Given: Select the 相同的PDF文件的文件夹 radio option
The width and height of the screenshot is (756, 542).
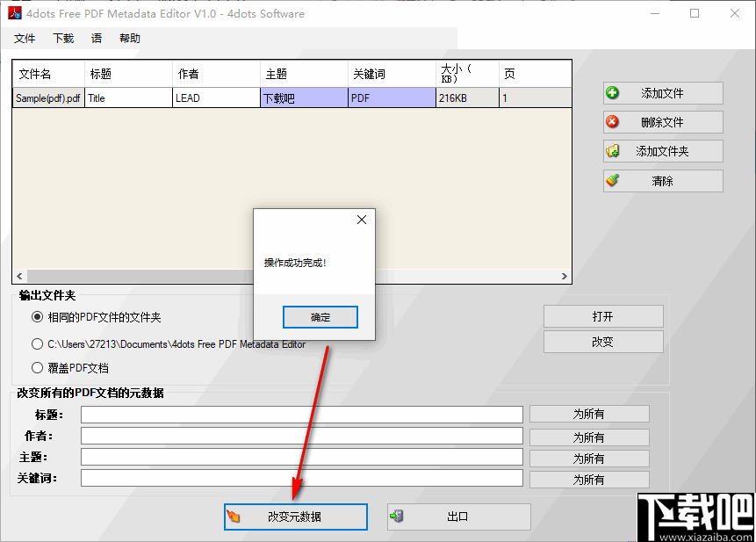Looking at the screenshot, I should point(36,318).
